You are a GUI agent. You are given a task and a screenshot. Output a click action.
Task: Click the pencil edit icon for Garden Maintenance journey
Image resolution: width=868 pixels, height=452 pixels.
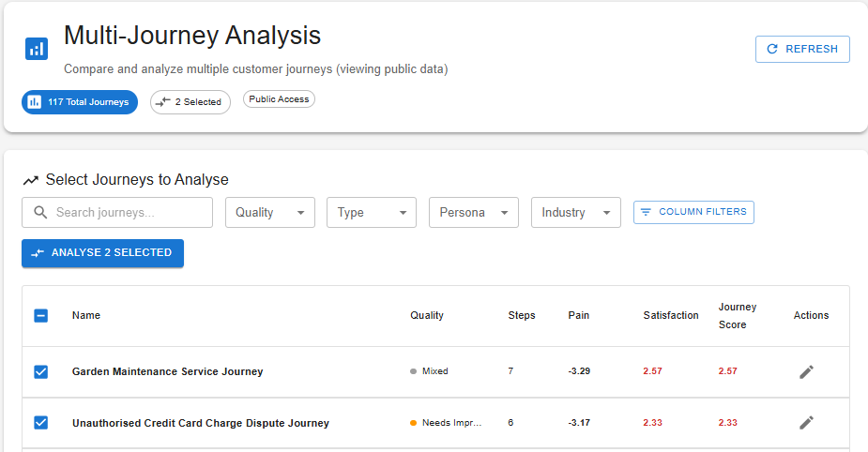click(806, 371)
